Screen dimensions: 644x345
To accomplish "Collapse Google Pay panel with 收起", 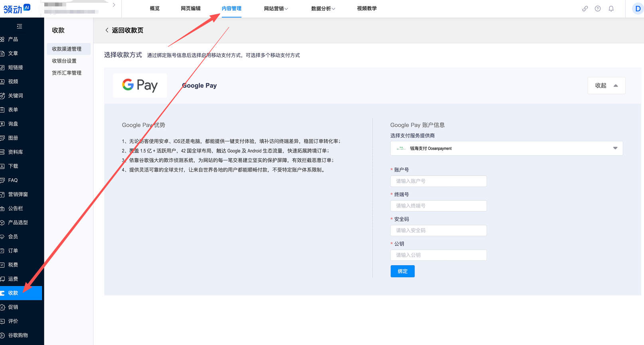I will pos(606,86).
